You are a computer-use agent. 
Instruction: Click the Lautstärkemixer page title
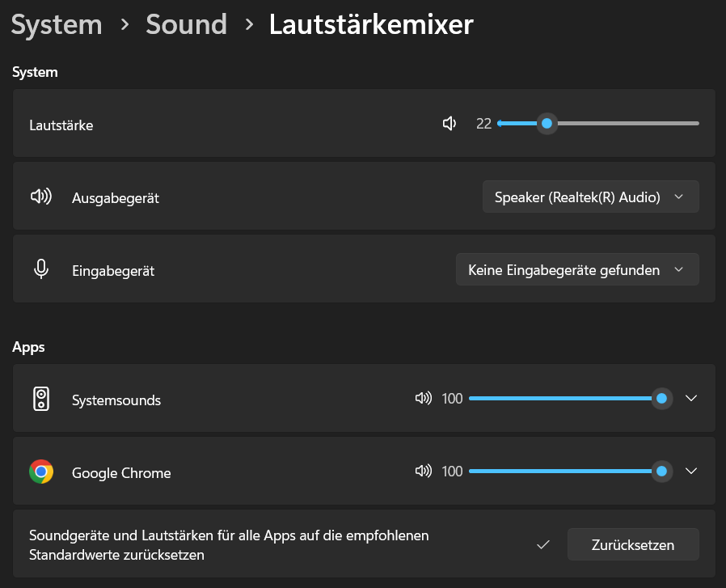(371, 25)
